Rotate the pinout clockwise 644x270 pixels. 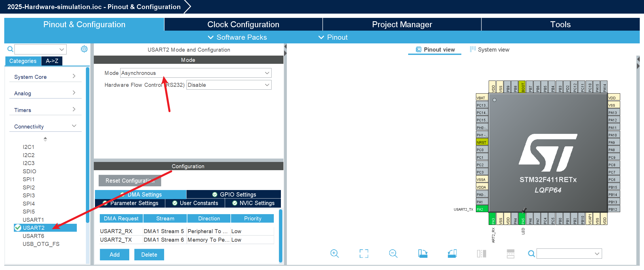[423, 253]
